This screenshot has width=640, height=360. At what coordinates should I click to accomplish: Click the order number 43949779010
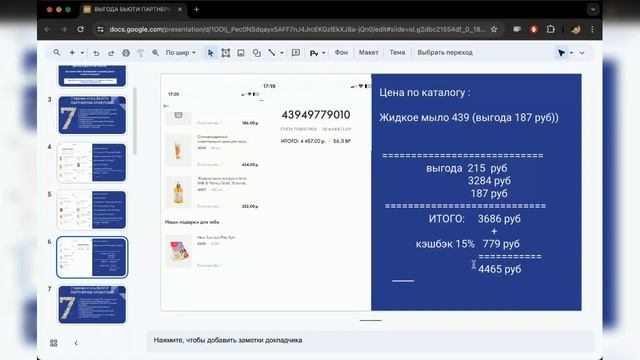316,115
